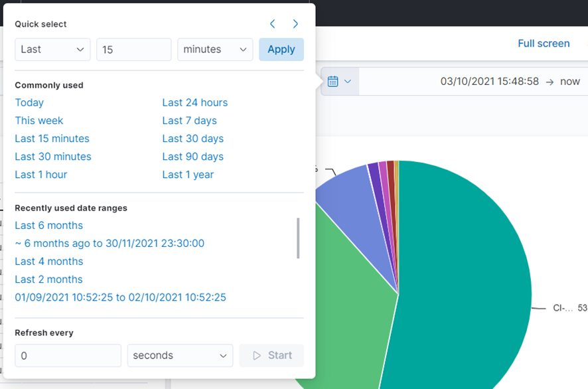Screen dimensions: 588x389
Task: Select recently used Last 4 months
Action: (x=48, y=262)
